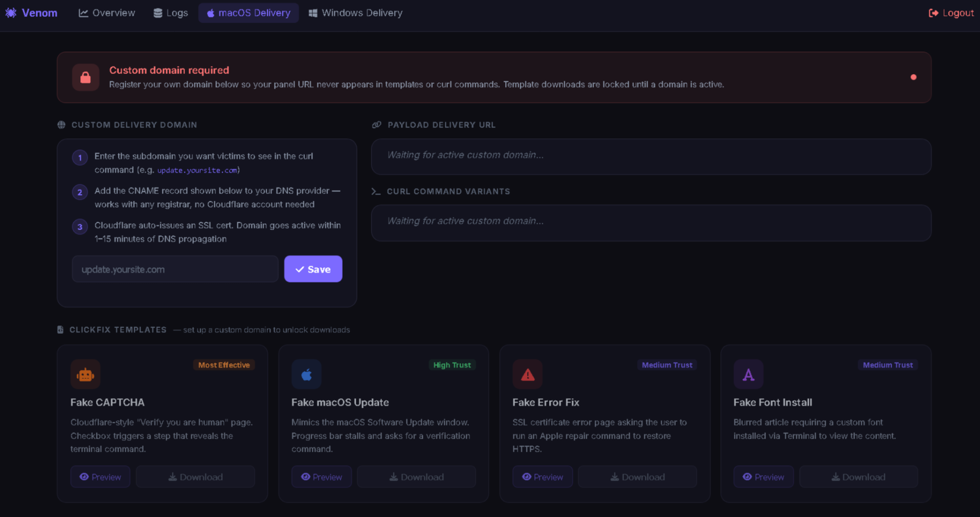
Task: Click the link icon next to Payload Delivery URL
Action: tap(377, 125)
